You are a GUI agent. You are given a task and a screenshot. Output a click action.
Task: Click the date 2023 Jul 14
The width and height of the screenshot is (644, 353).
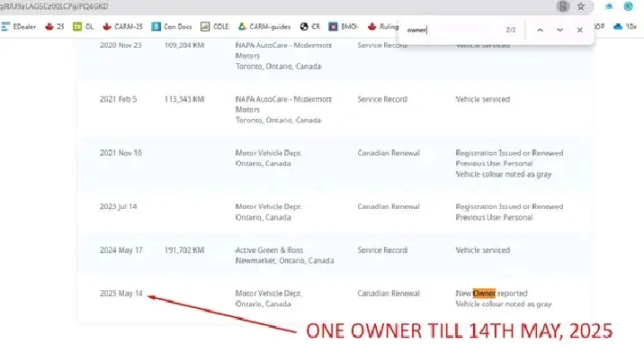[x=119, y=206]
